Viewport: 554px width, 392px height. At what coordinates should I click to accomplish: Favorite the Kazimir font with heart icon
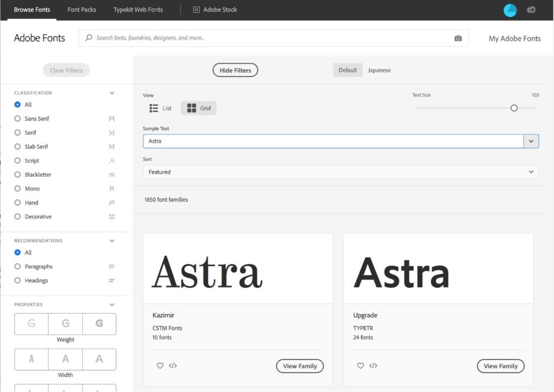160,366
